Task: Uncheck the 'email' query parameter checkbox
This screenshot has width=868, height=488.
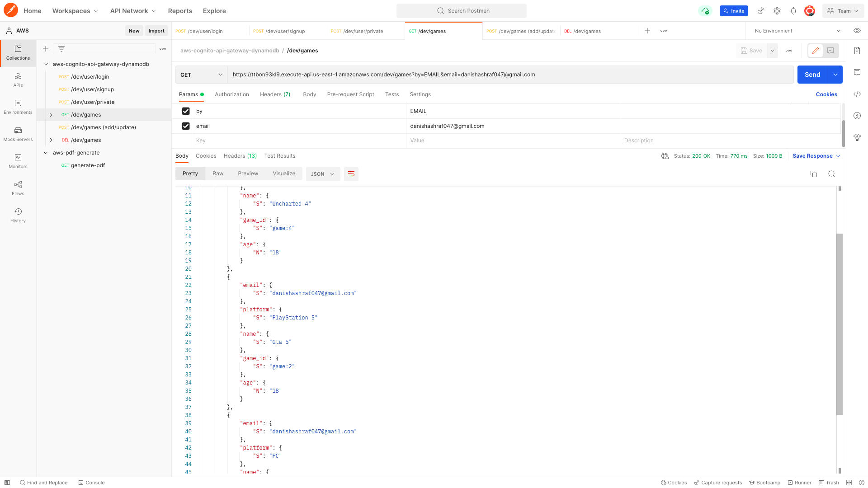Action: point(186,126)
